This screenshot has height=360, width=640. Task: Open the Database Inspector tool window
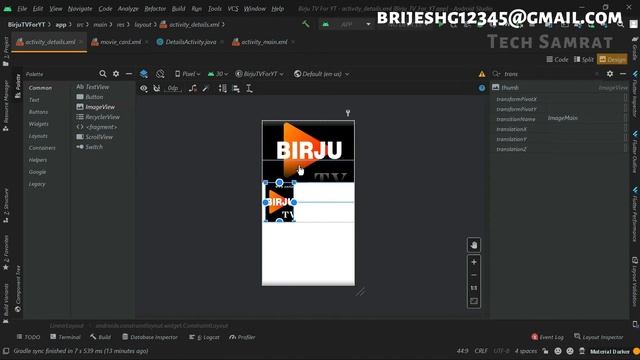tap(150, 337)
